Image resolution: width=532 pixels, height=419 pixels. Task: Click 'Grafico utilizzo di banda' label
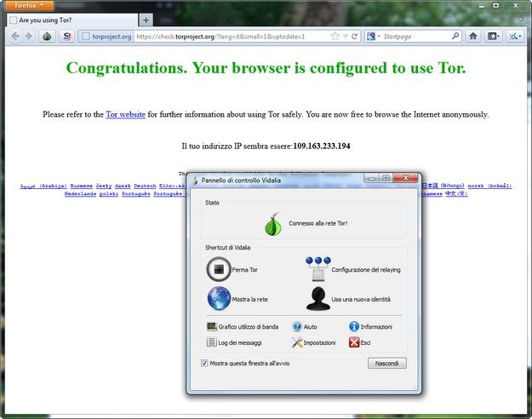tap(248, 327)
